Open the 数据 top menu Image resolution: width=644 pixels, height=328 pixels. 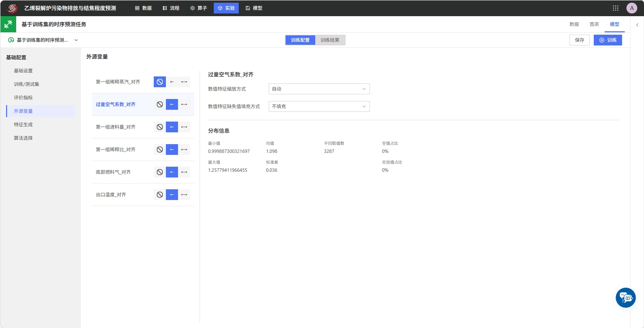(143, 8)
